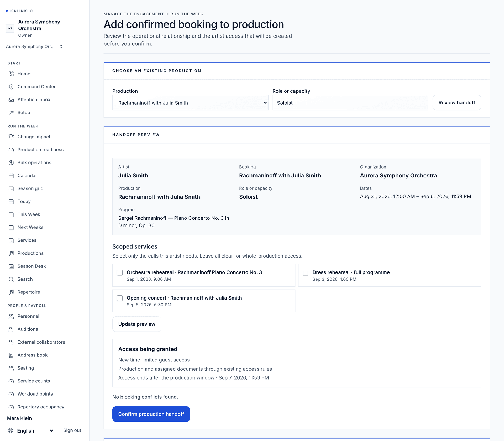Expand the Aurora Symphony organization switcher
The width and height of the screenshot is (504, 441).
(x=34, y=46)
